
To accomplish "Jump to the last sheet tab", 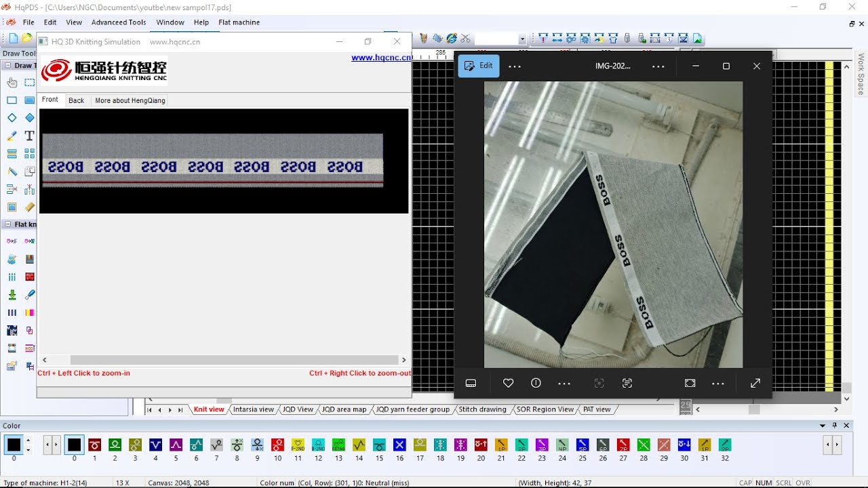I will click(x=180, y=410).
